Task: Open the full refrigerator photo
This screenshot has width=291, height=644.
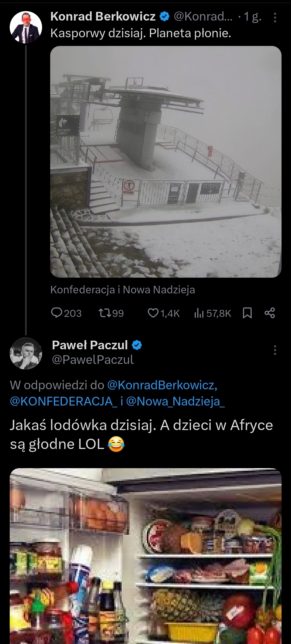Action: click(x=146, y=556)
